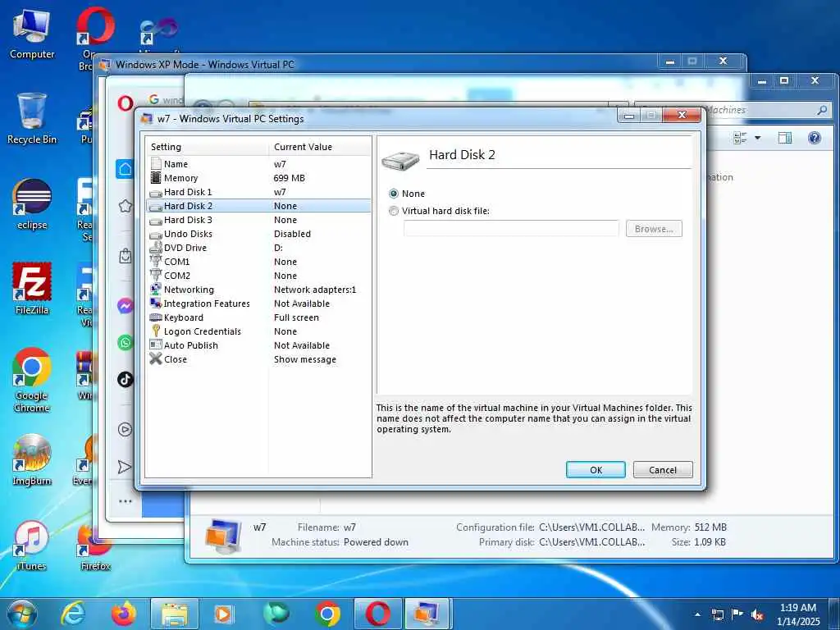Cancel the Virtual PC Settings dialog
This screenshot has width=840, height=630.
[663, 470]
